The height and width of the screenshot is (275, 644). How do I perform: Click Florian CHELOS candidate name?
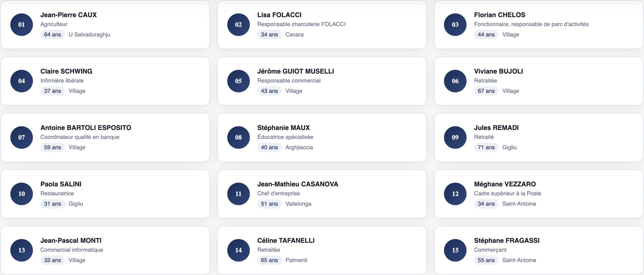click(x=500, y=15)
